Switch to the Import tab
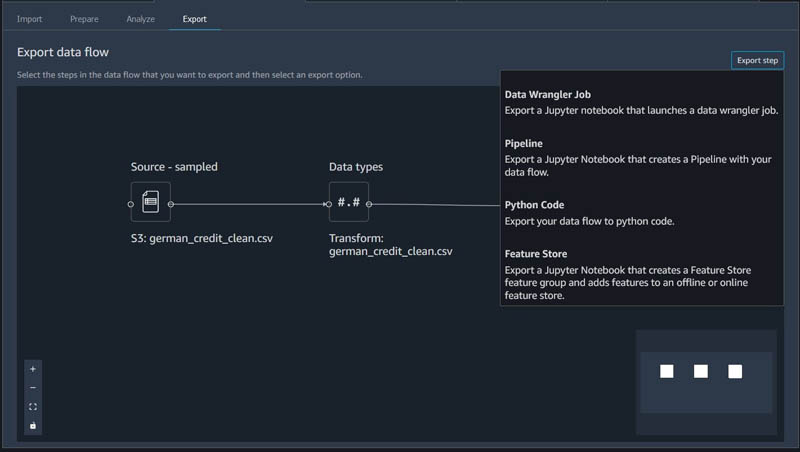The height and width of the screenshot is (452, 800). tap(30, 19)
